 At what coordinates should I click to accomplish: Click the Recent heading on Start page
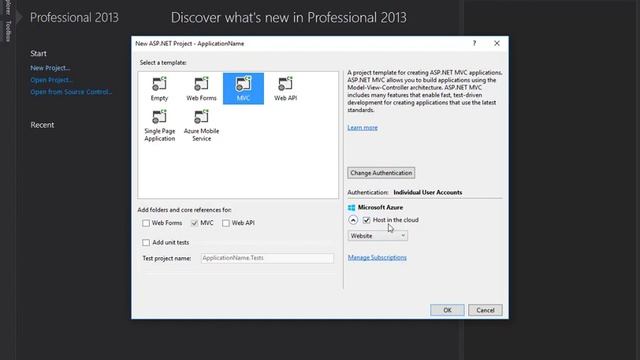point(42,125)
